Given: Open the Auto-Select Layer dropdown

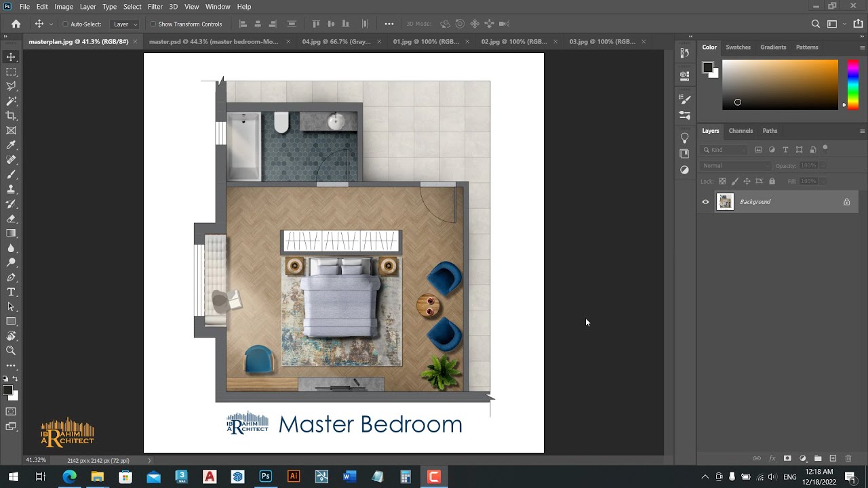Looking at the screenshot, I should 125,24.
